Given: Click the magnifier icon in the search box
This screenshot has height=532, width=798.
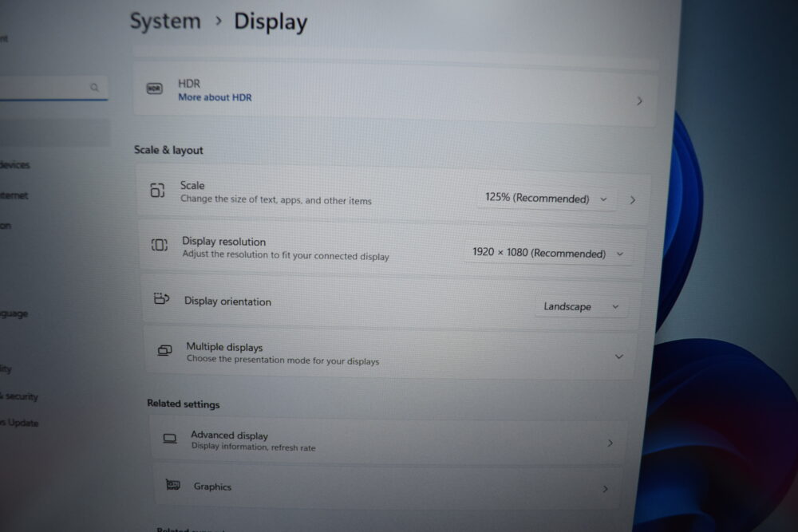Looking at the screenshot, I should 94,88.
